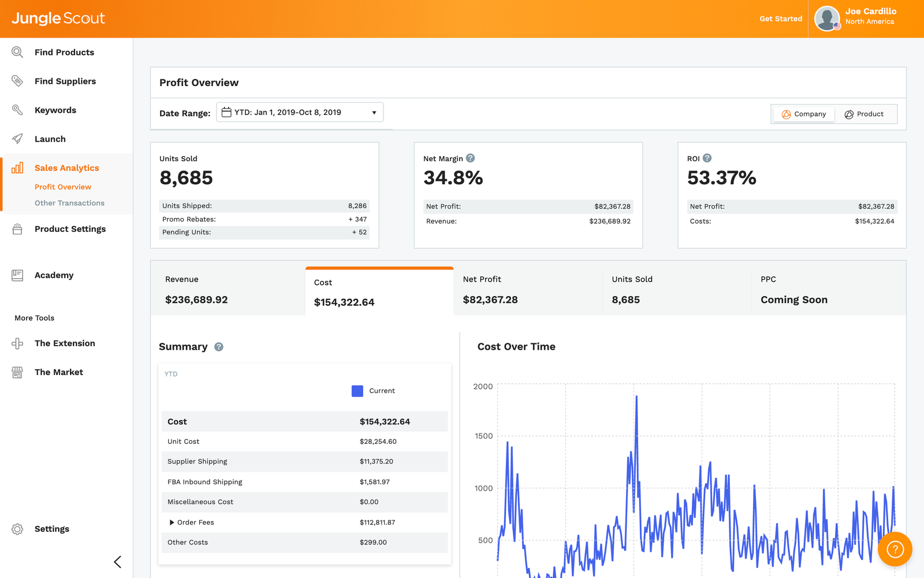
Task: Switch view to Product
Action: [864, 114]
